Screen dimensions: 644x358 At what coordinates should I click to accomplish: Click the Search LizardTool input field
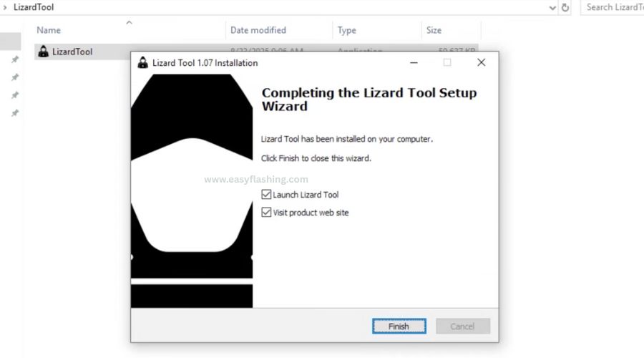click(x=613, y=7)
